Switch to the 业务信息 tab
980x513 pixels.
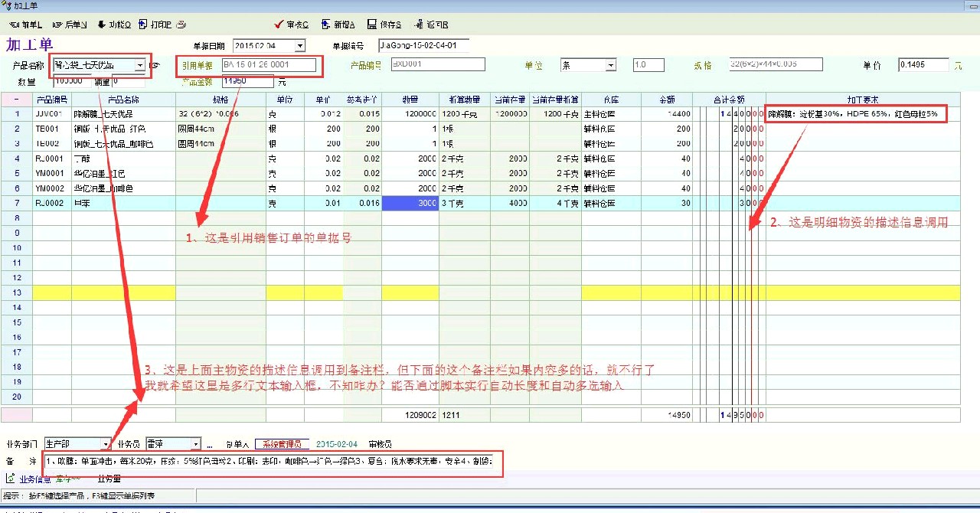coord(34,479)
